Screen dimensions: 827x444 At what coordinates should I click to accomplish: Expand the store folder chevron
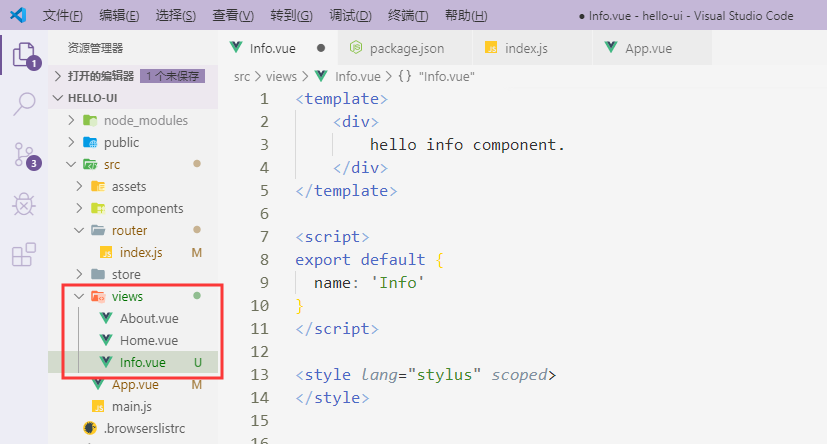[79, 274]
